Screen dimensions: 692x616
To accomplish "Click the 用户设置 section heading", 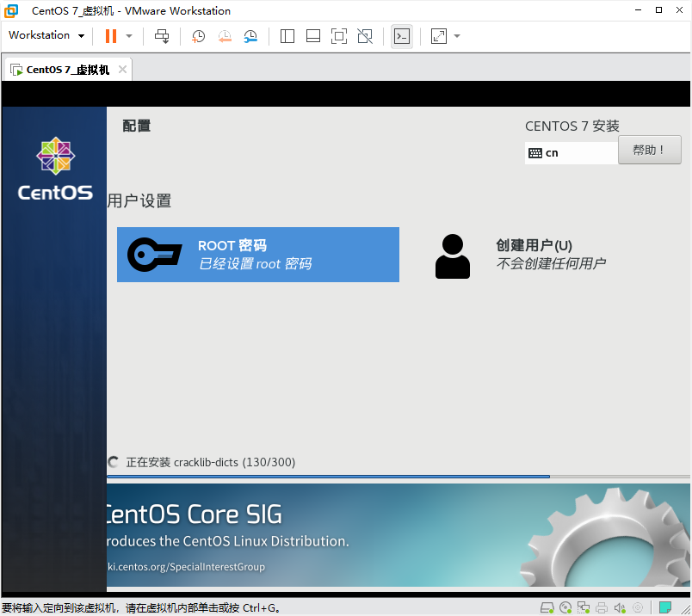I will (x=139, y=200).
